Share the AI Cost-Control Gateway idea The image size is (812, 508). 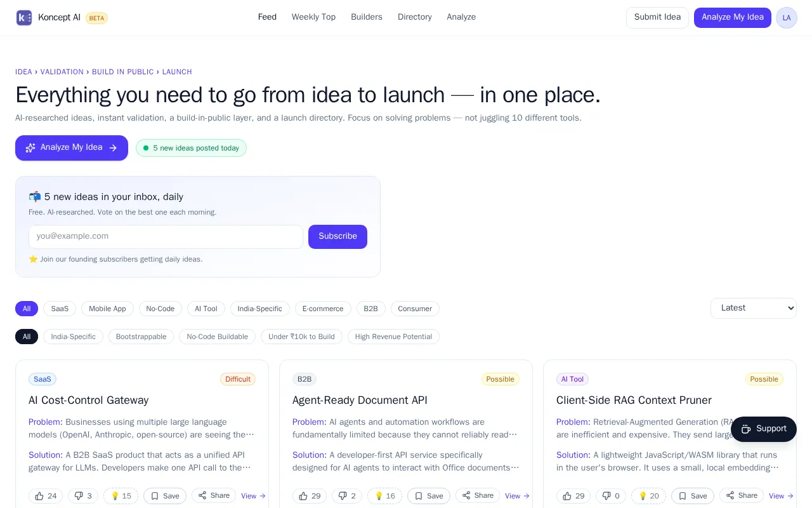click(x=214, y=495)
